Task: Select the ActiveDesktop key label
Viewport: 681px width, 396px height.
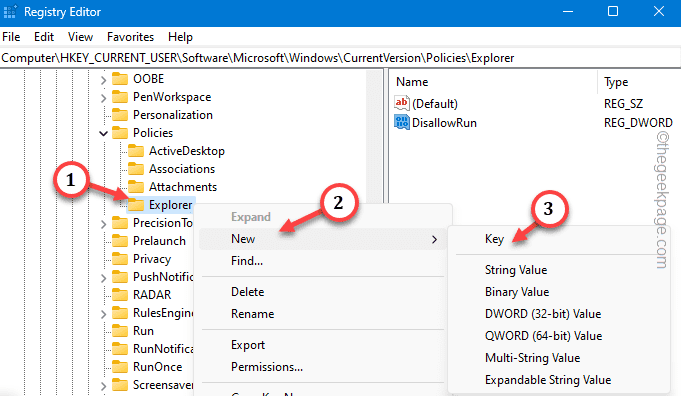Action: 187,151
